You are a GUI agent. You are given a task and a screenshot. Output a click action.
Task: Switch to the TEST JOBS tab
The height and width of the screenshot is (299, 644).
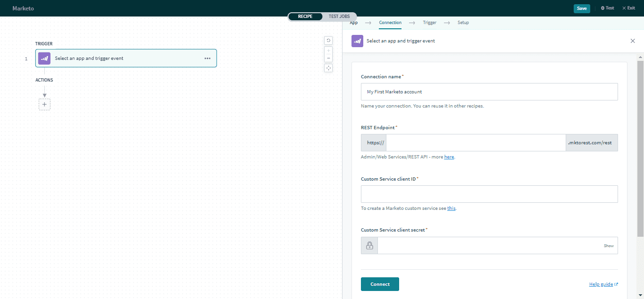[x=339, y=16]
